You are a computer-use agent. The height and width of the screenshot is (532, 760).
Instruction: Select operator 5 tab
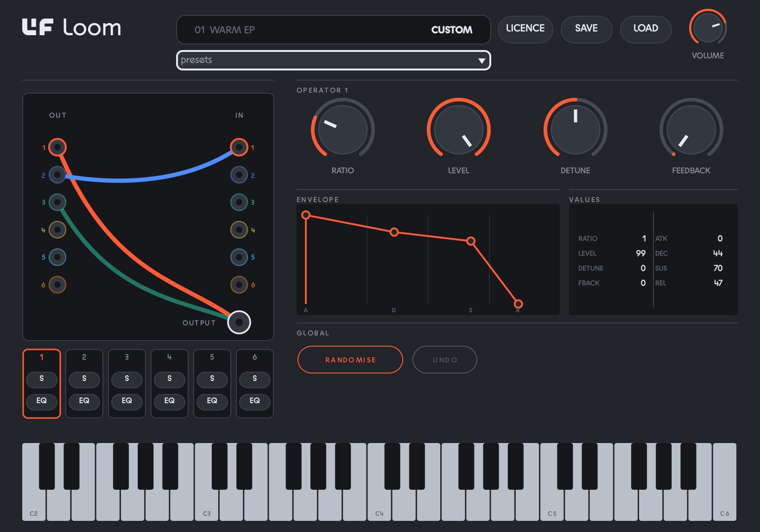pos(212,357)
